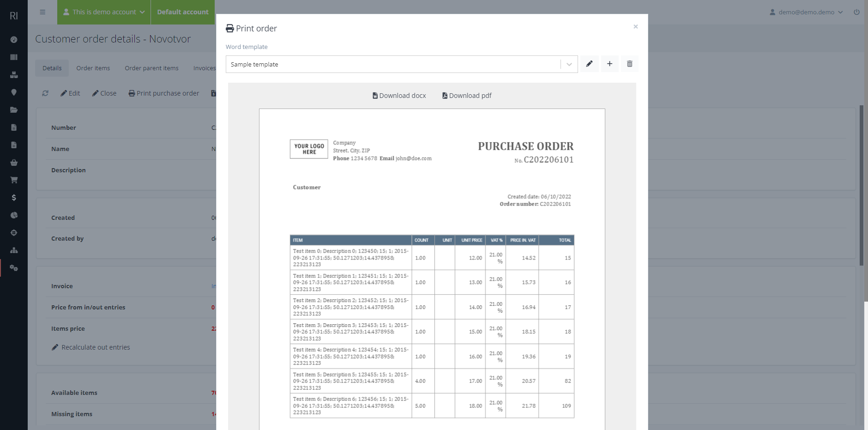Click Customer label in preview
This screenshot has height=430, width=868.
click(307, 187)
